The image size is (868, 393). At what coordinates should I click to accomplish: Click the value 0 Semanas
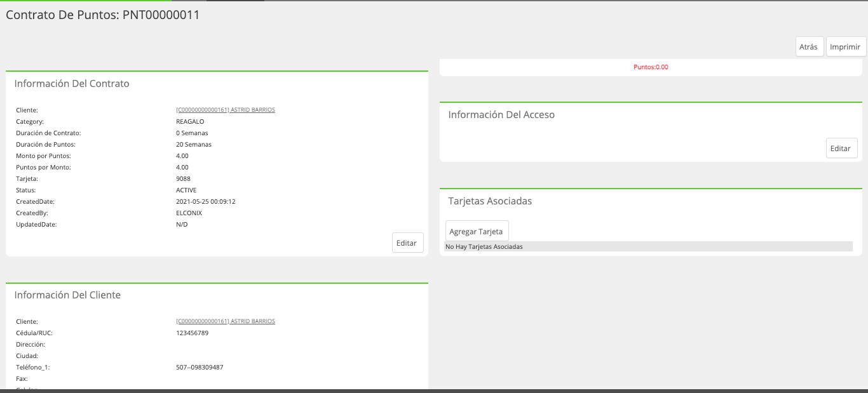(x=192, y=133)
